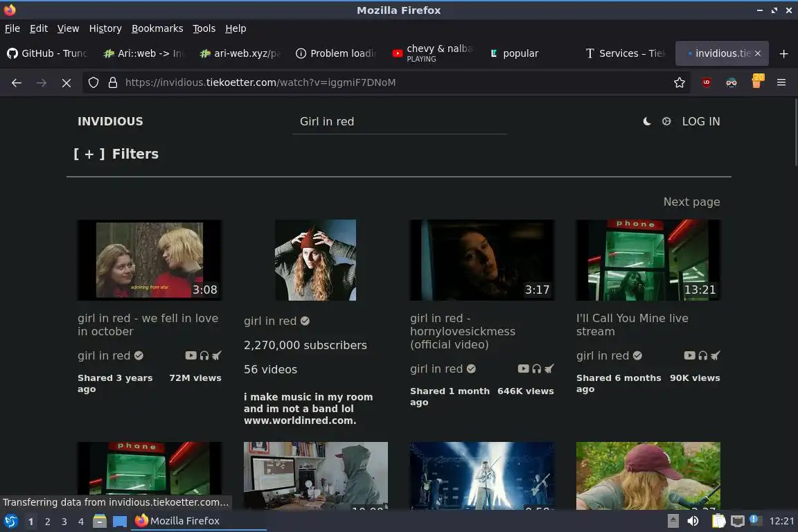
Task: Open the desktop start menu icon
Action: (10, 522)
